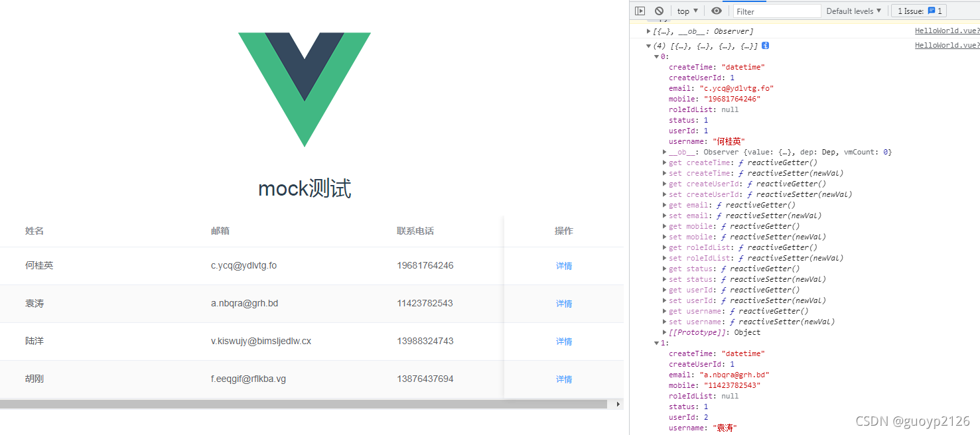Viewport: 980px width, 435px height.
Task: Click console line userId: 2
Action: pos(689,417)
